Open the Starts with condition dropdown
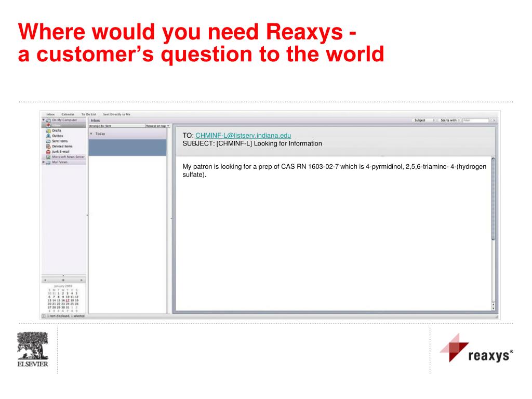This screenshot has height=399, width=532. (450, 121)
